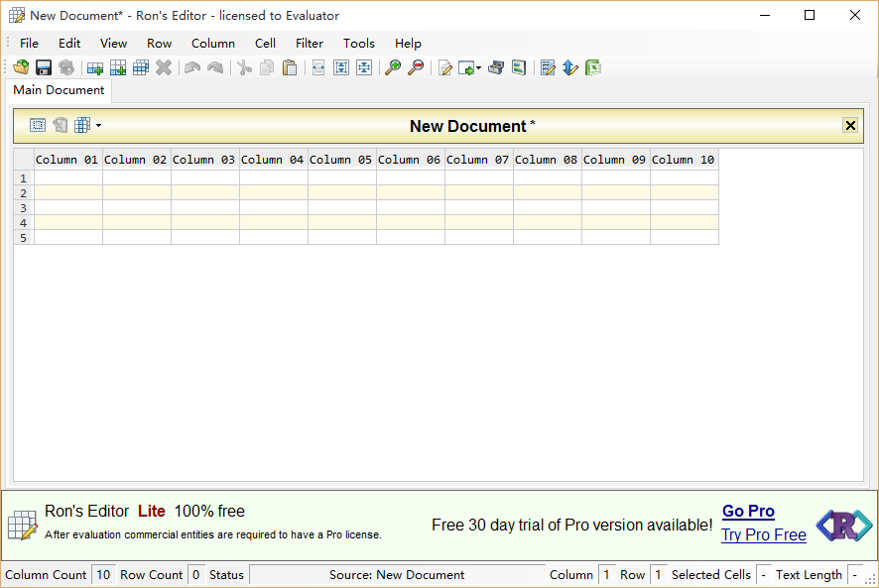Open the Filter menu
Viewport: 879px width, 588px height.
[310, 43]
